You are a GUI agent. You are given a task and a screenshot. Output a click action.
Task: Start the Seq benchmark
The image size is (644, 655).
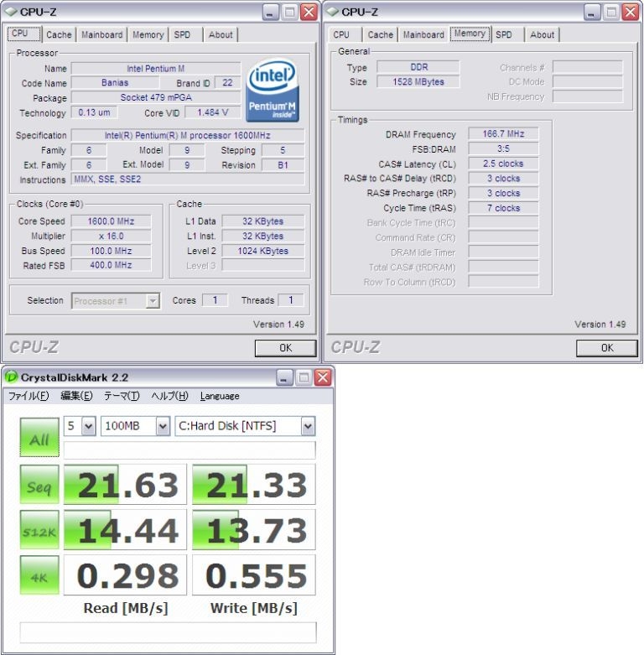(x=39, y=485)
